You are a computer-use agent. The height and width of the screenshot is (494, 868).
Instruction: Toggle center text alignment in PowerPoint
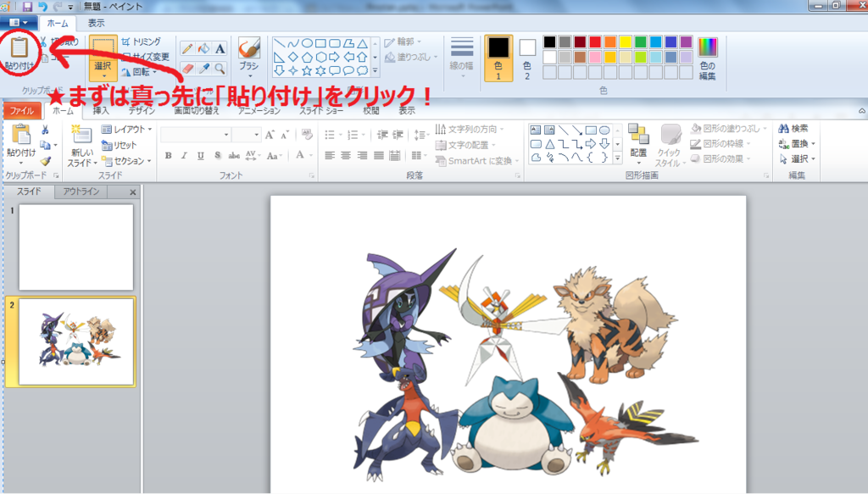coord(346,155)
